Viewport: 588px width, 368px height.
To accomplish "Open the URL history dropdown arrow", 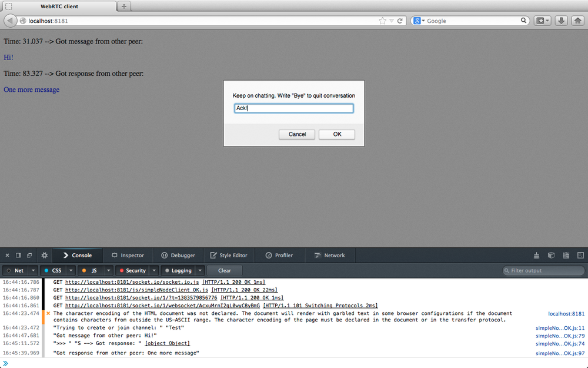I will pos(392,21).
